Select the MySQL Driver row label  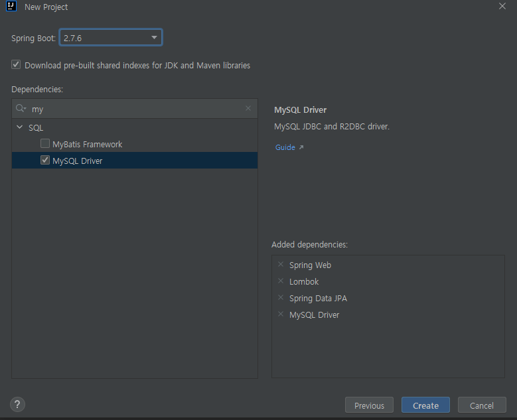[78, 161]
